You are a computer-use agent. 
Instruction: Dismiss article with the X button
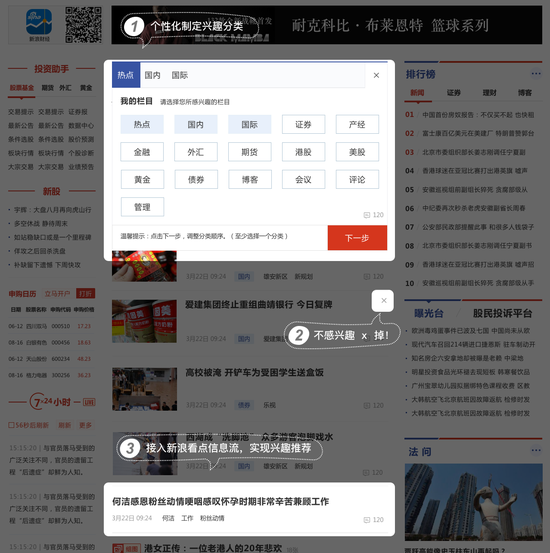pyautogui.click(x=383, y=300)
